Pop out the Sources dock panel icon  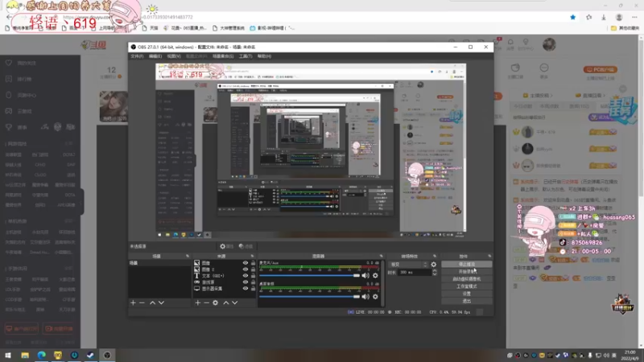pyautogui.click(x=253, y=256)
